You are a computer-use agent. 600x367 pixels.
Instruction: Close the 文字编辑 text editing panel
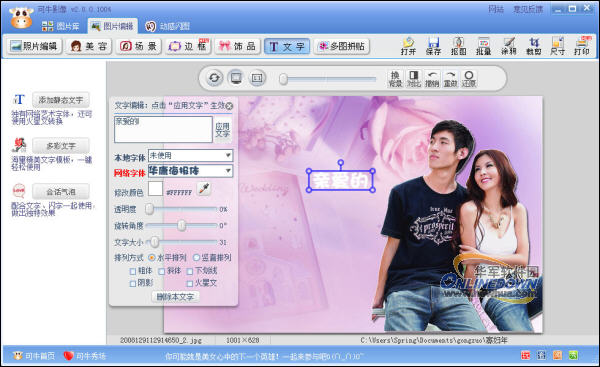pos(229,106)
